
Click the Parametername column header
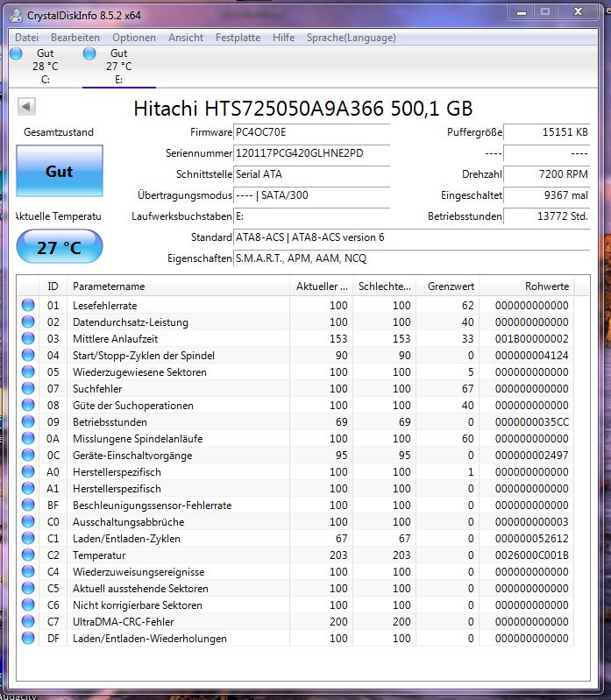178,286
